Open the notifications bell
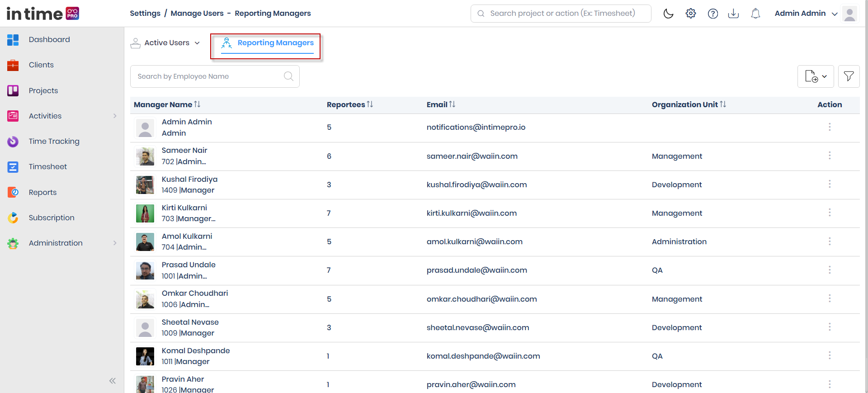Image resolution: width=868 pixels, height=393 pixels. pos(755,14)
